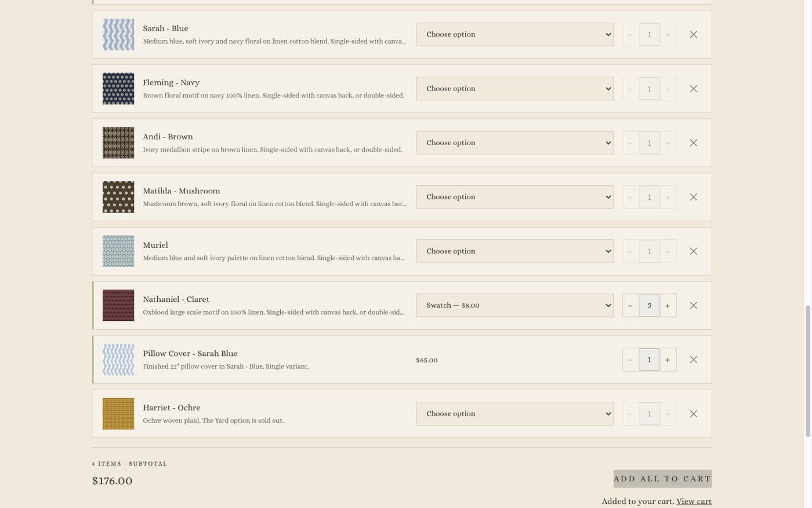Select the Matilda - Mushroom thumbnail
812x508 pixels.
(x=118, y=197)
